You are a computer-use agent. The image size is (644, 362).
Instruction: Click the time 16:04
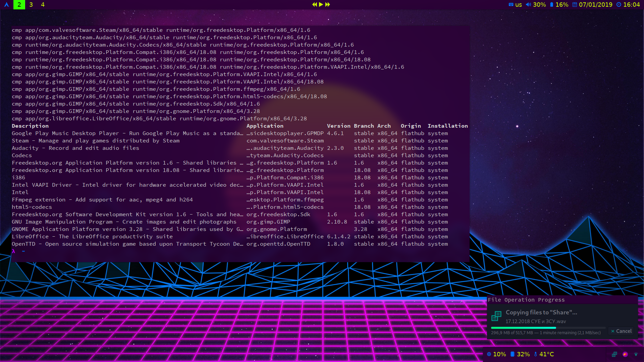[632, 5]
